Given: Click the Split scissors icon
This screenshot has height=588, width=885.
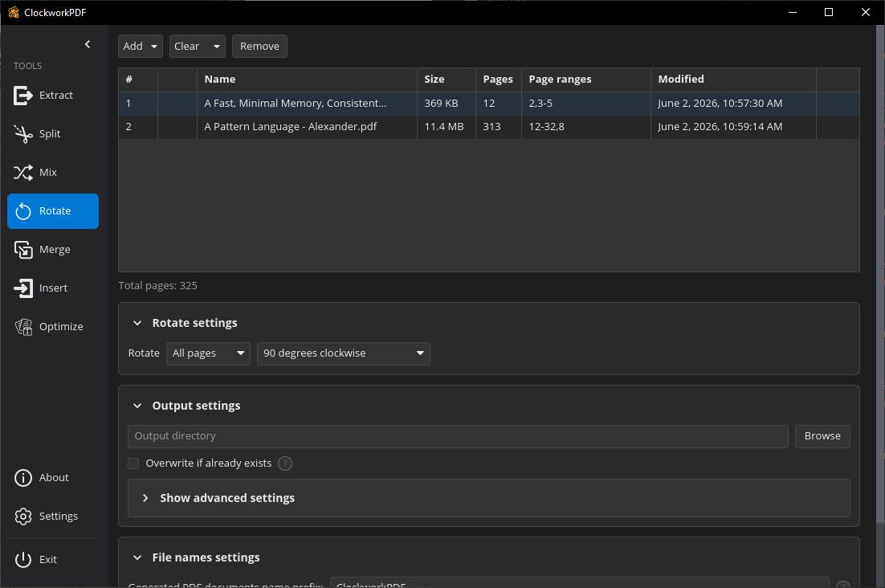Looking at the screenshot, I should click(23, 133).
